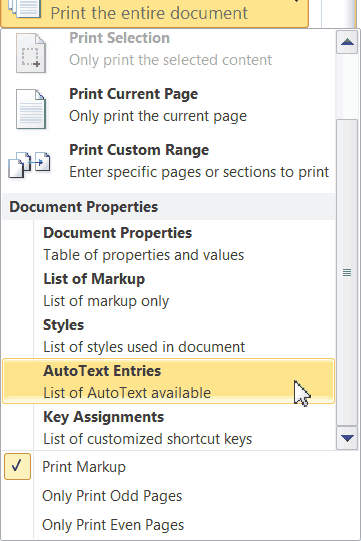
Task: Click the Print Current Page document icon
Action: click(x=31, y=109)
